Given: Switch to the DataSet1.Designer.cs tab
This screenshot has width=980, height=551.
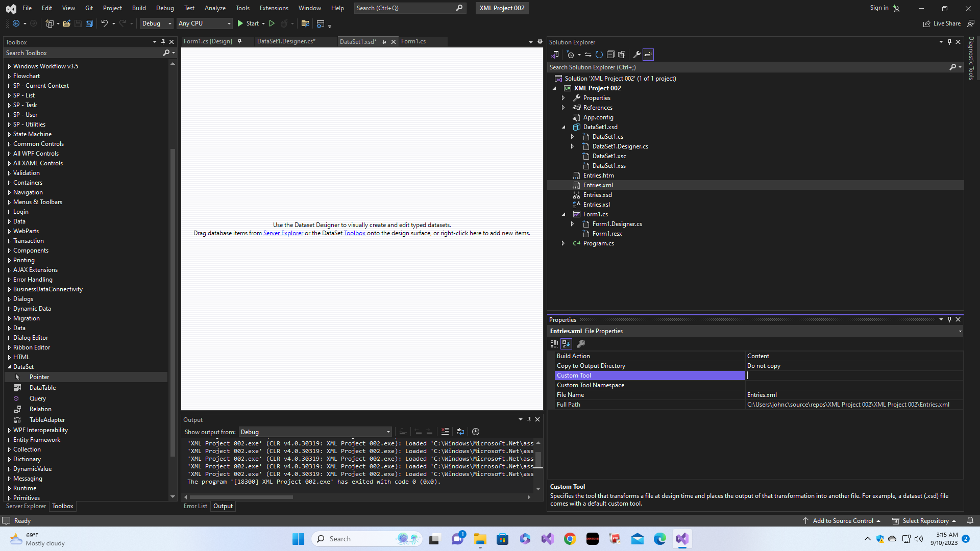Looking at the screenshot, I should [286, 41].
